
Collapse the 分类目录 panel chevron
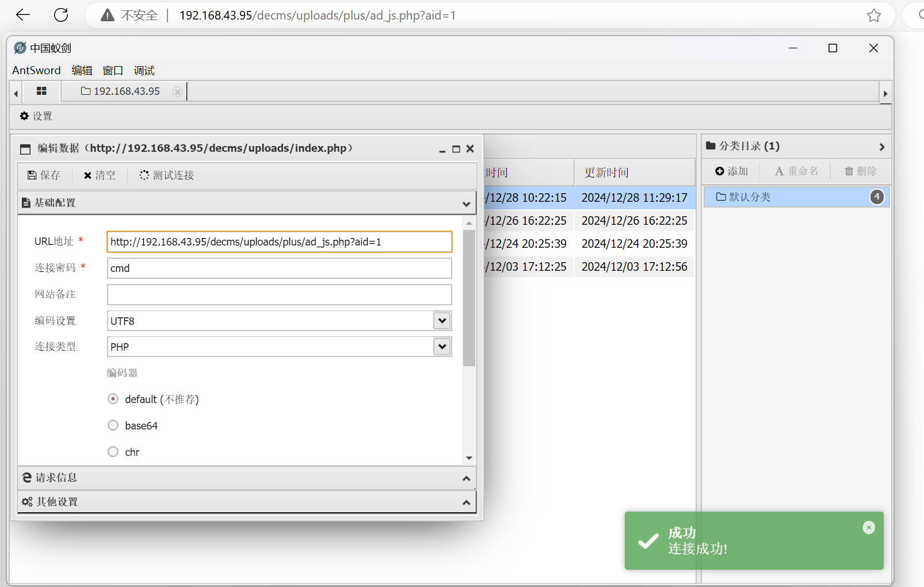coord(881,147)
